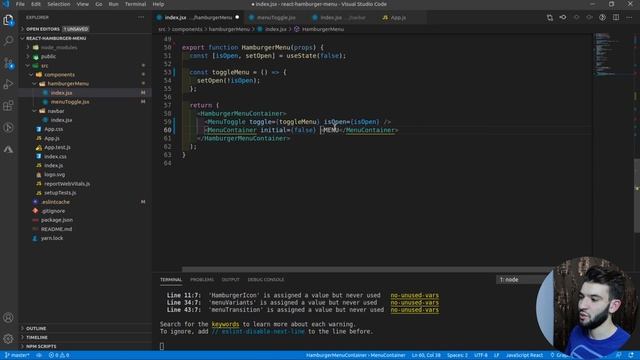Screen dimensions: 640x360
Task: Open reportWebVitals.js in the file tree
Action: pos(67,184)
